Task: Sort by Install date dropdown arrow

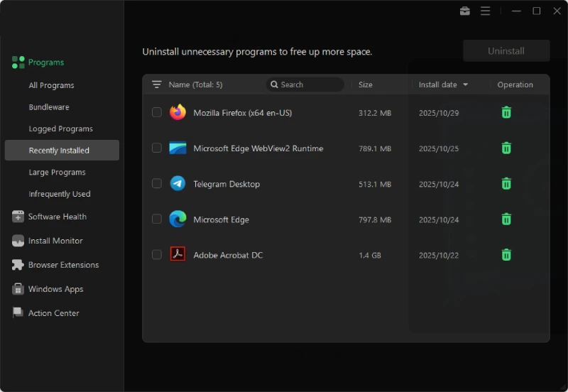Action: click(x=466, y=85)
